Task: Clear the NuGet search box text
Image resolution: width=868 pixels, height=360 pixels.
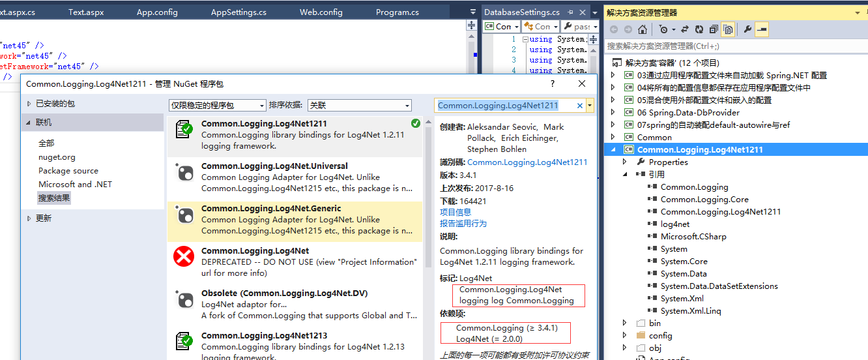Action: (x=580, y=105)
